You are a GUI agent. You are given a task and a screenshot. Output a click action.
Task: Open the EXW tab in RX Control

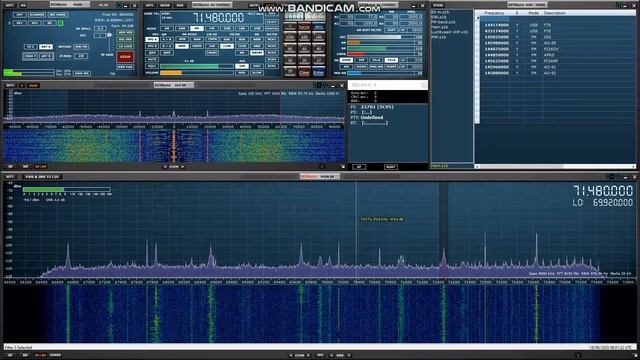(x=180, y=5)
